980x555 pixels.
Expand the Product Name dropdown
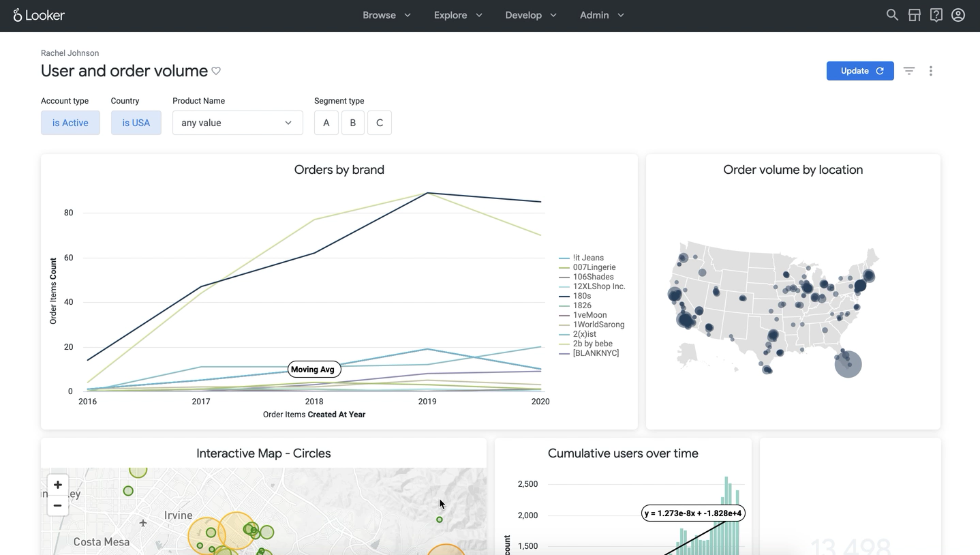point(237,123)
